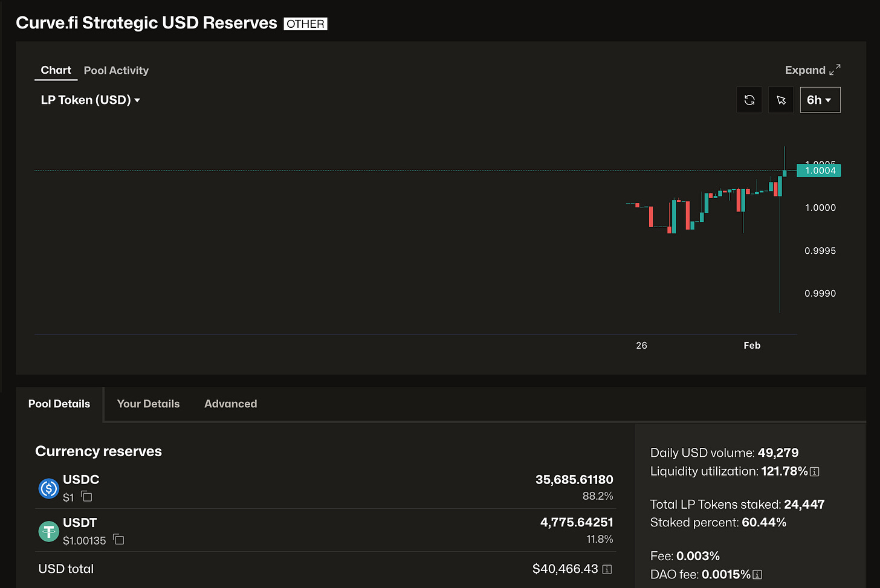Switch to the Chart tab

pos(56,70)
